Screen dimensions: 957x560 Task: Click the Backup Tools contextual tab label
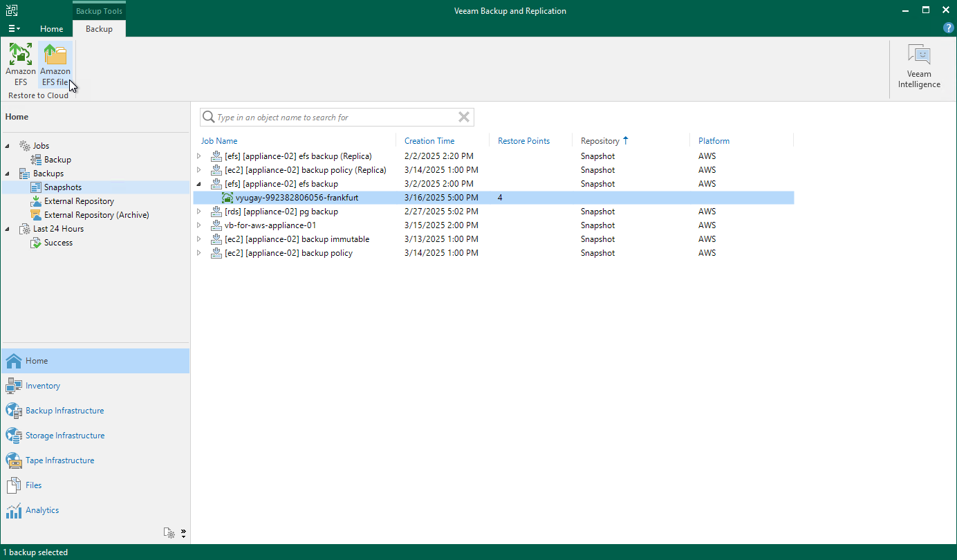[99, 11]
